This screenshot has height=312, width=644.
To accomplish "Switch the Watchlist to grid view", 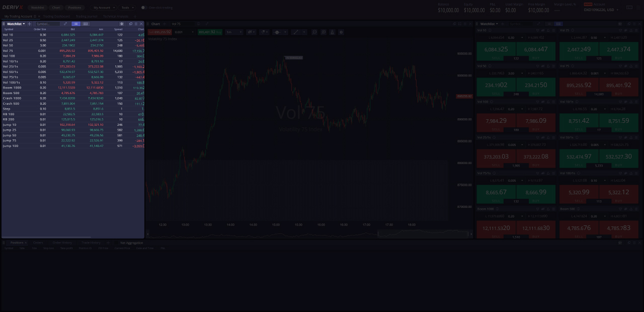I will coord(85,24).
